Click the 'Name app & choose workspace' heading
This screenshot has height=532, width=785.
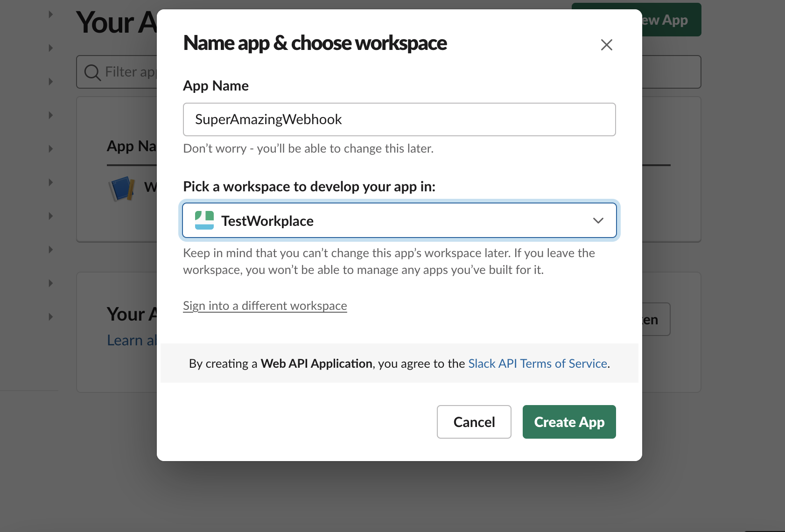[315, 43]
